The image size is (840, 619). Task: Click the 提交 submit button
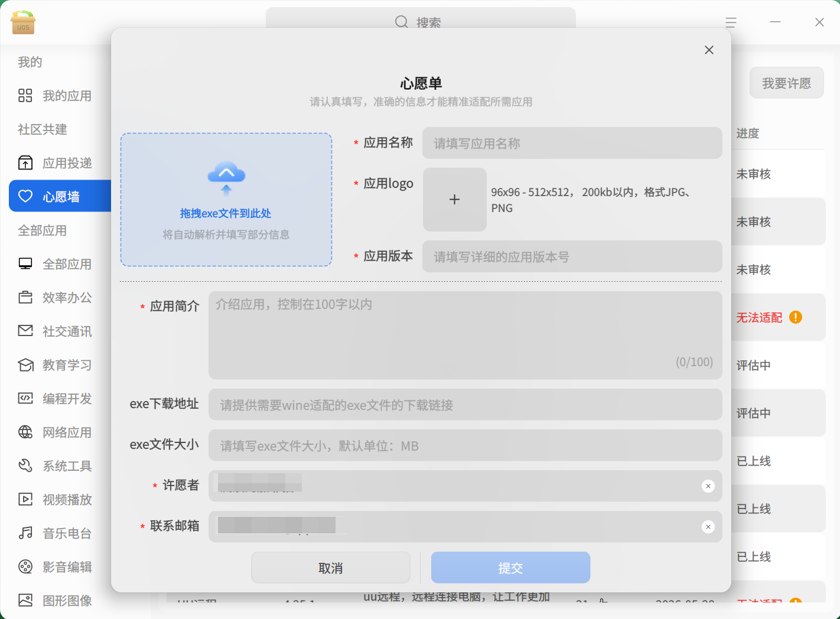510,568
